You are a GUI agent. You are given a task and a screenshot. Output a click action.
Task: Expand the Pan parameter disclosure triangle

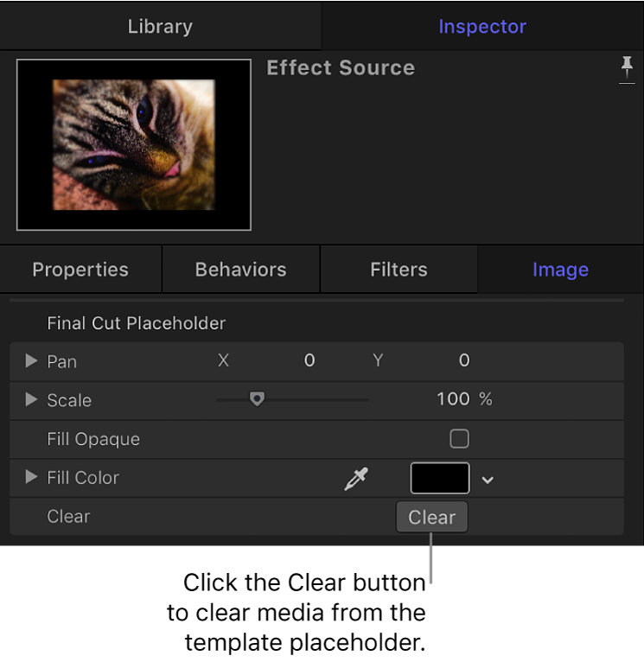31,361
